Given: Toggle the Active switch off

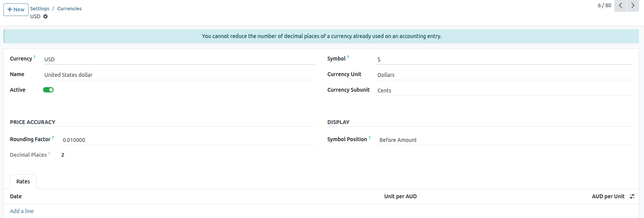Looking at the screenshot, I should [48, 90].
